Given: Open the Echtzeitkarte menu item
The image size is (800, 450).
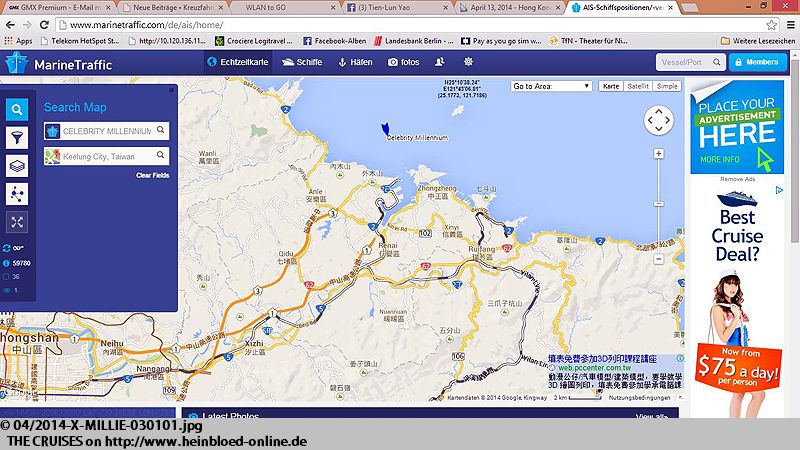Looking at the screenshot, I should [x=238, y=62].
